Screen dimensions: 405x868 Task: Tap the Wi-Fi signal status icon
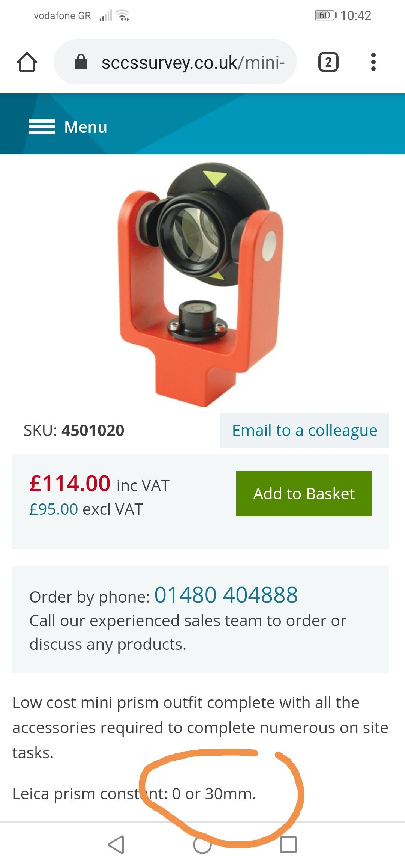123,15
